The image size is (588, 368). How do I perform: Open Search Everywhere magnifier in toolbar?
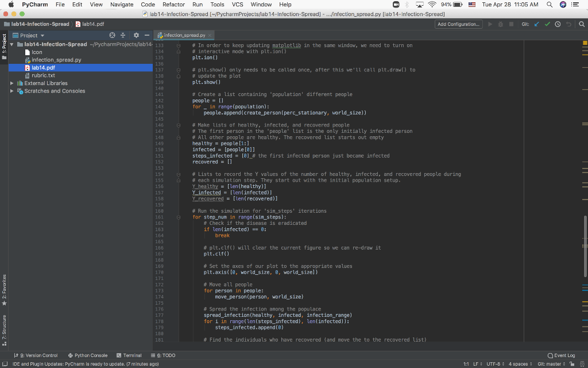coord(582,24)
